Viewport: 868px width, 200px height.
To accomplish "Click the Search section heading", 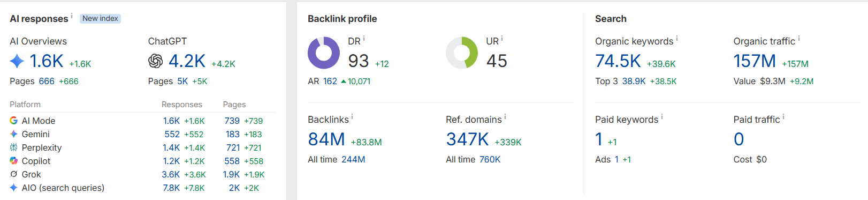I will 611,19.
